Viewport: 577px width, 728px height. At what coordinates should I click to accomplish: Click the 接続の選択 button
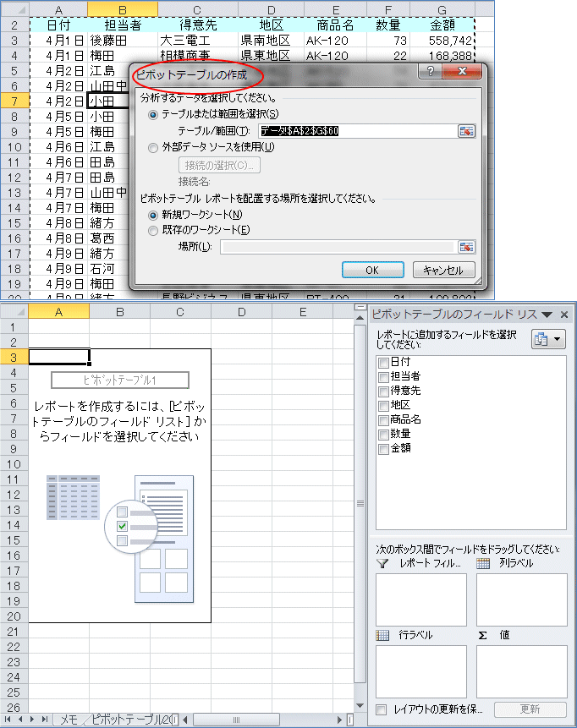click(x=219, y=165)
